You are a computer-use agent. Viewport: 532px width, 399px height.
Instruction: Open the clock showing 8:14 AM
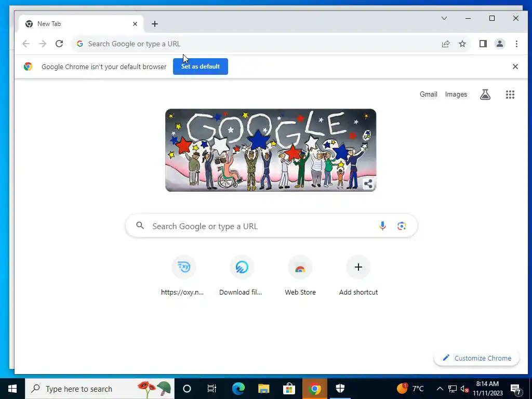pyautogui.click(x=487, y=389)
